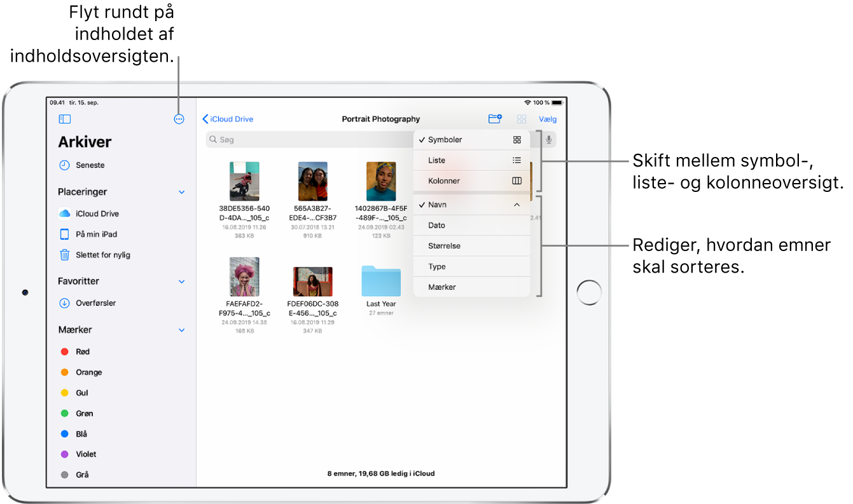
Task: Open photo thumbnail 38DE5356-540D-4DA
Action: pos(244,181)
